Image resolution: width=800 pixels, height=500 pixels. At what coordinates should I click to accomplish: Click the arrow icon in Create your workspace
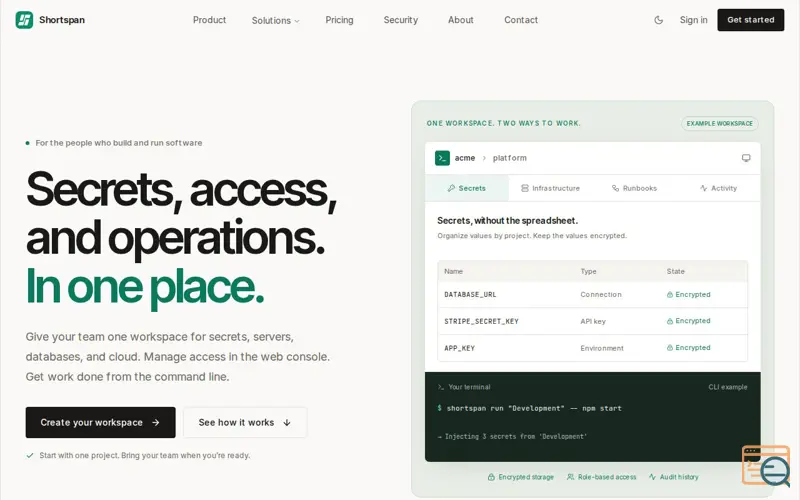[x=156, y=422]
